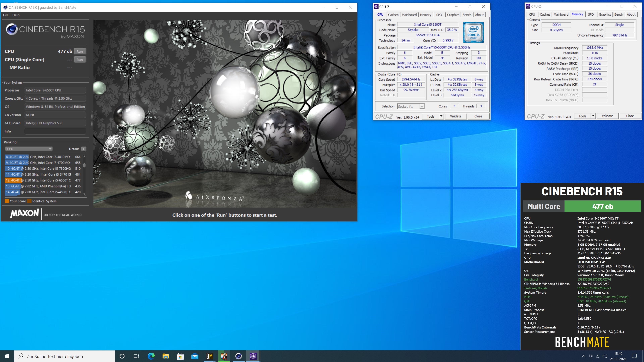Screen dimensions: 644x362
Task: Launch Microsoft Edge from taskbar
Action: (x=151, y=356)
